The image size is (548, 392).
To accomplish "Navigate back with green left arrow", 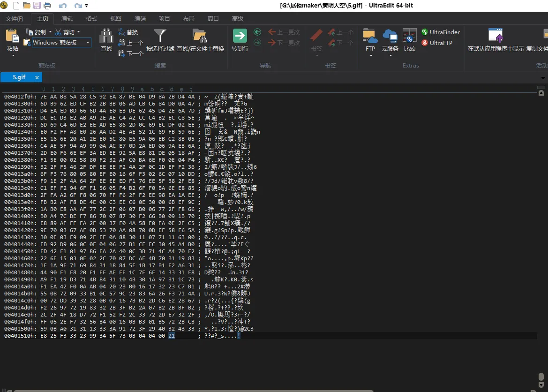I will tap(257, 32).
